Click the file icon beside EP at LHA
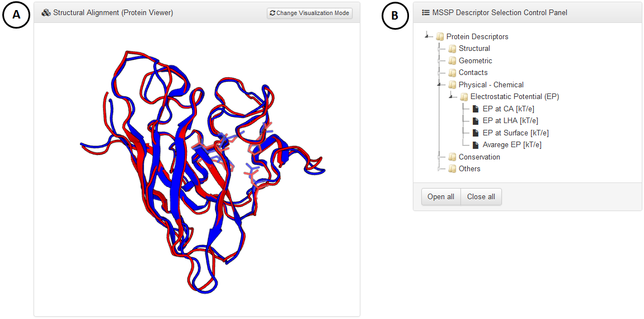Screen dimensions: 644x319 click(476, 121)
